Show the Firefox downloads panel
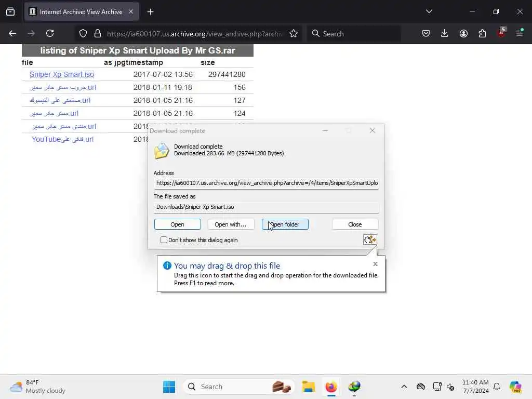 [x=445, y=34]
